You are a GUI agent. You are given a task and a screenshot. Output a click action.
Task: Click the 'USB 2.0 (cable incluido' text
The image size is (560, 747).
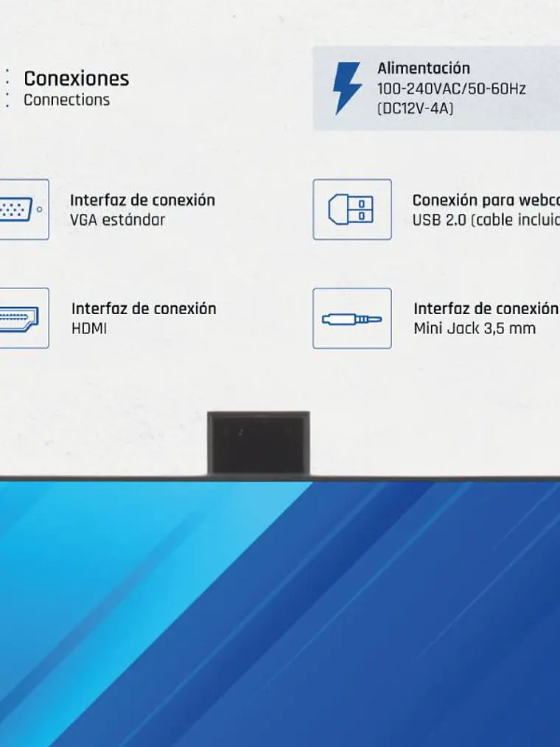coord(486,220)
